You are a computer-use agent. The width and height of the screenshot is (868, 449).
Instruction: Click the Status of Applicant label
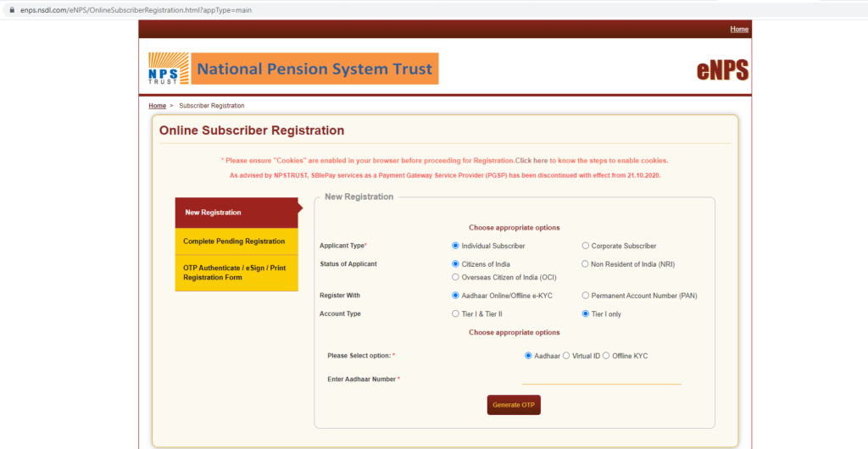(x=348, y=263)
